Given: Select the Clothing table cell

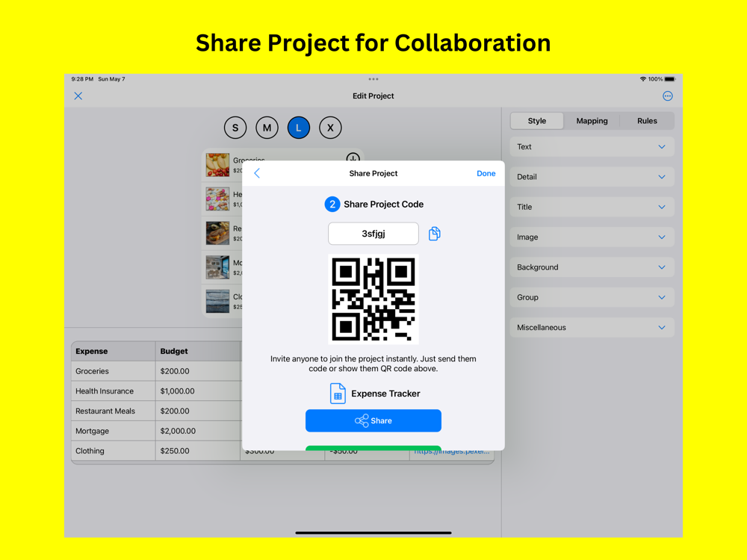Looking at the screenshot, I should (x=114, y=451).
